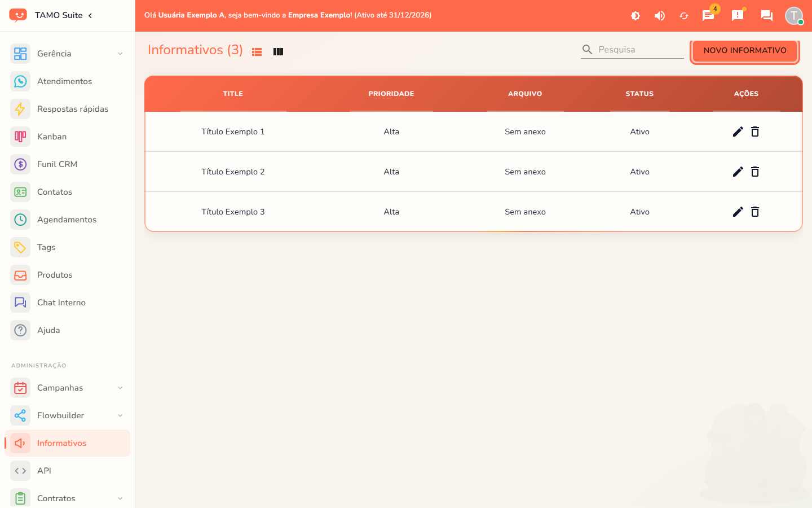The height and width of the screenshot is (508, 812).
Task: Open Respostas rápidas in sidebar
Action: 67,109
